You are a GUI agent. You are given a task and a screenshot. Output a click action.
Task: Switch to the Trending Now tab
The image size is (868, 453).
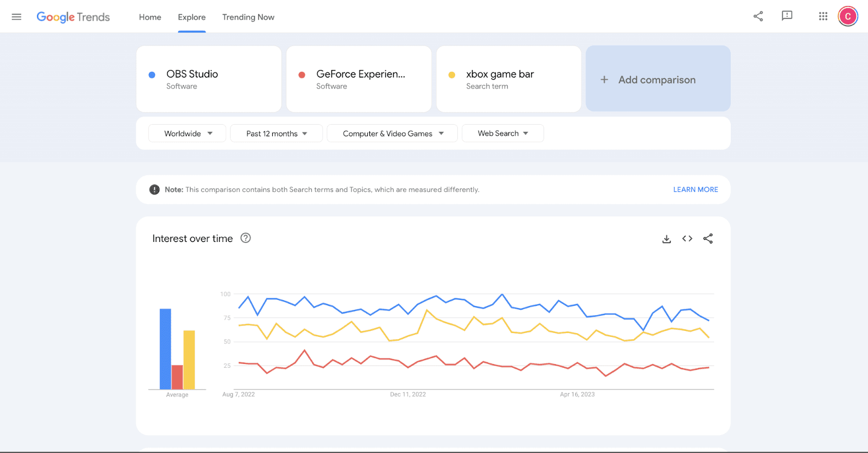(x=248, y=17)
